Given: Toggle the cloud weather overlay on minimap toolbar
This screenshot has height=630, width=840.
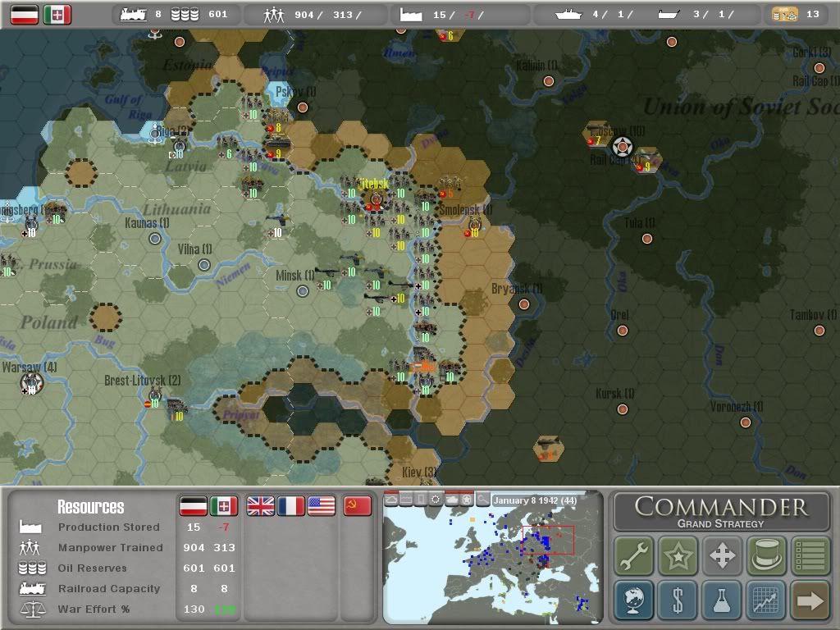Looking at the screenshot, I should [x=391, y=499].
